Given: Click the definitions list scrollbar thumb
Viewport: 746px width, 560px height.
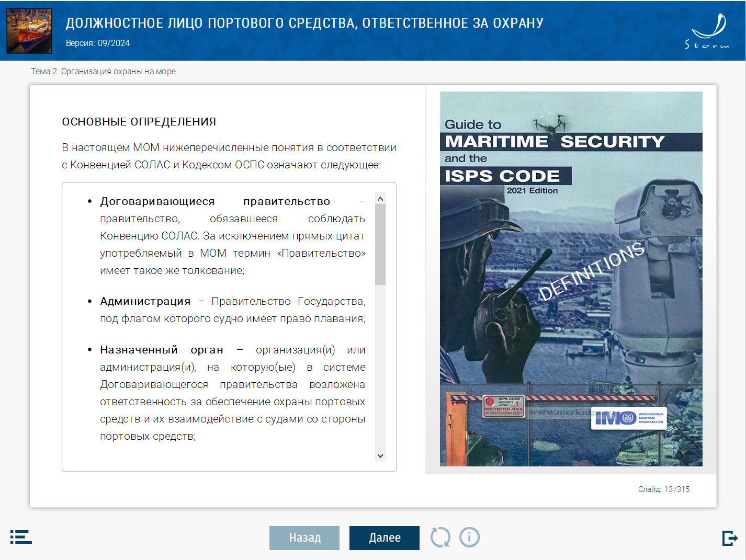Looking at the screenshot, I should [380, 244].
